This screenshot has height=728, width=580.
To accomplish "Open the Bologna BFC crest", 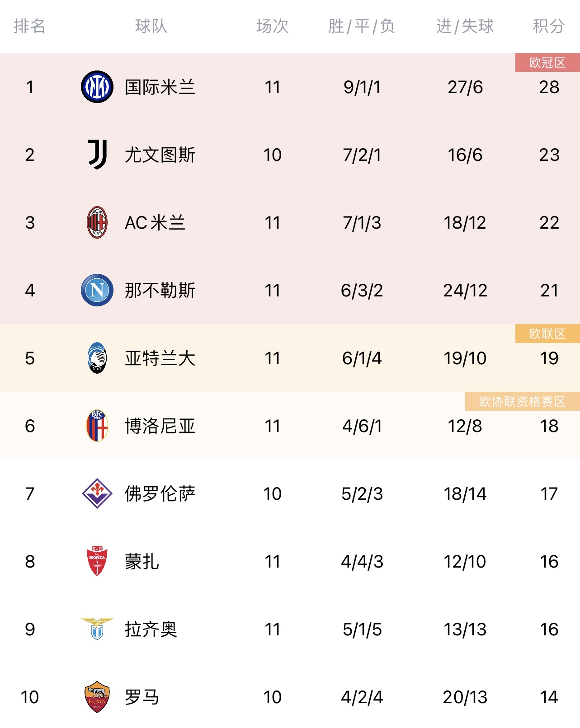I will click(97, 426).
